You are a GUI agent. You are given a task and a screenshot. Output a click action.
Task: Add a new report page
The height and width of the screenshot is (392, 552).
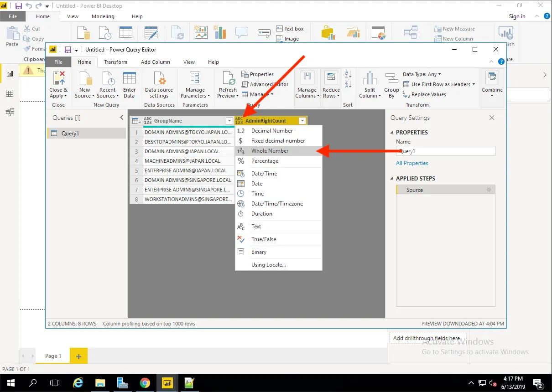coord(78,356)
